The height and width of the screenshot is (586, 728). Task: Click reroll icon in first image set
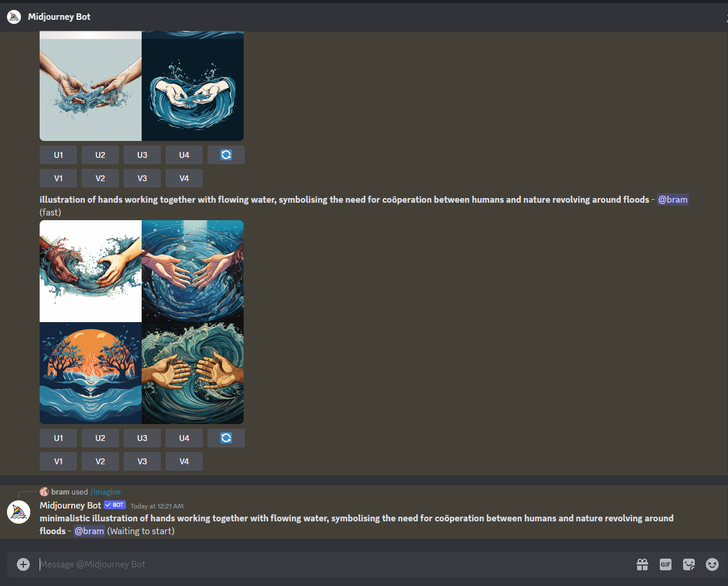click(x=226, y=155)
